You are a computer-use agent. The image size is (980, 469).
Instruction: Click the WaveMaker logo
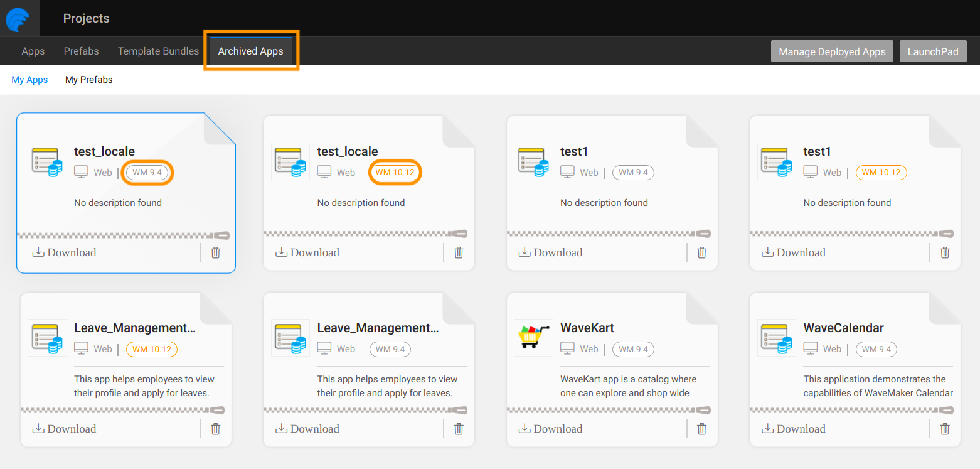(19, 18)
